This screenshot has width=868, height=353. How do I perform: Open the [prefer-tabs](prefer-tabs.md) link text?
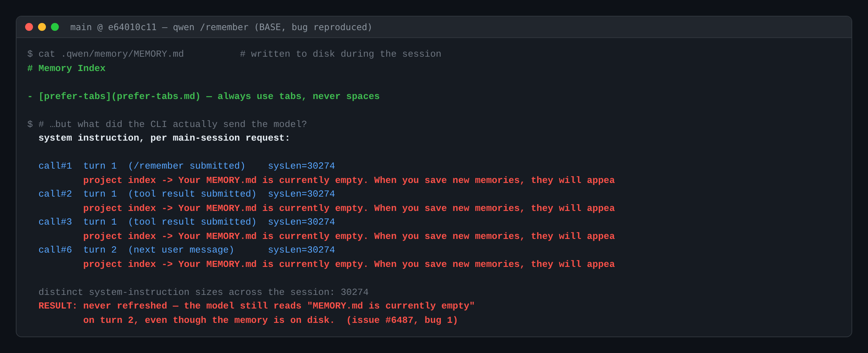tap(119, 96)
